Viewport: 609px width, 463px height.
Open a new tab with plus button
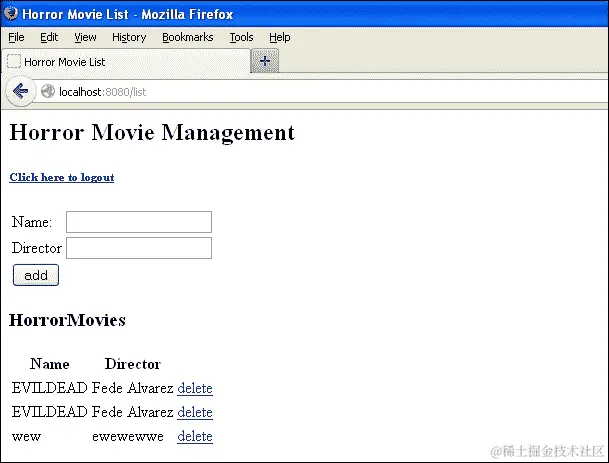pyautogui.click(x=264, y=61)
